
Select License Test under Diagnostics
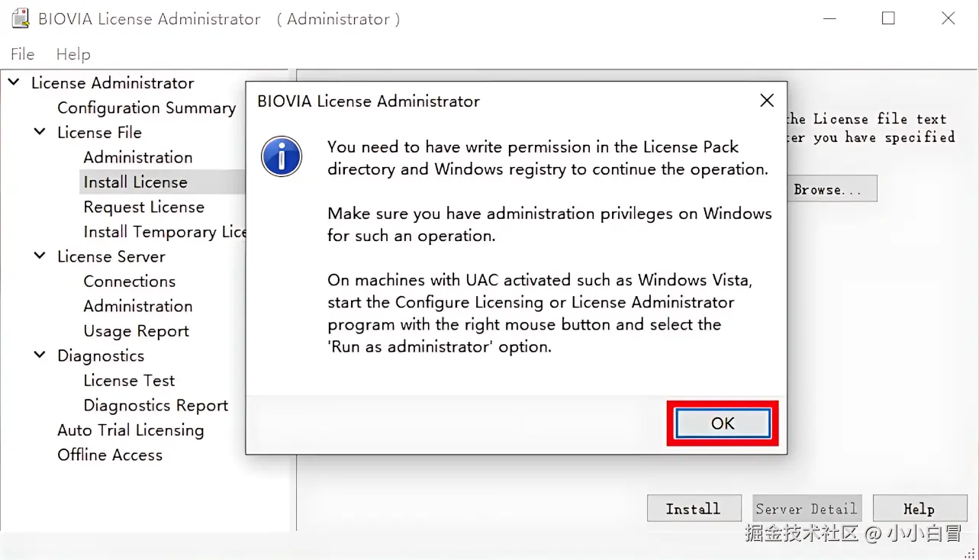(x=129, y=380)
